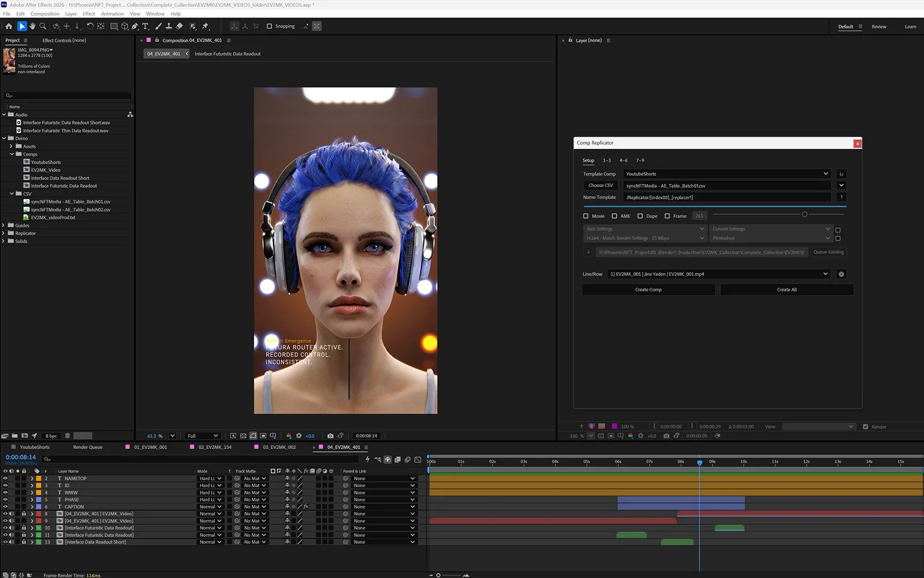Screen dimensions: 924x578
Task: Expand the Guides folder
Action: (4, 225)
